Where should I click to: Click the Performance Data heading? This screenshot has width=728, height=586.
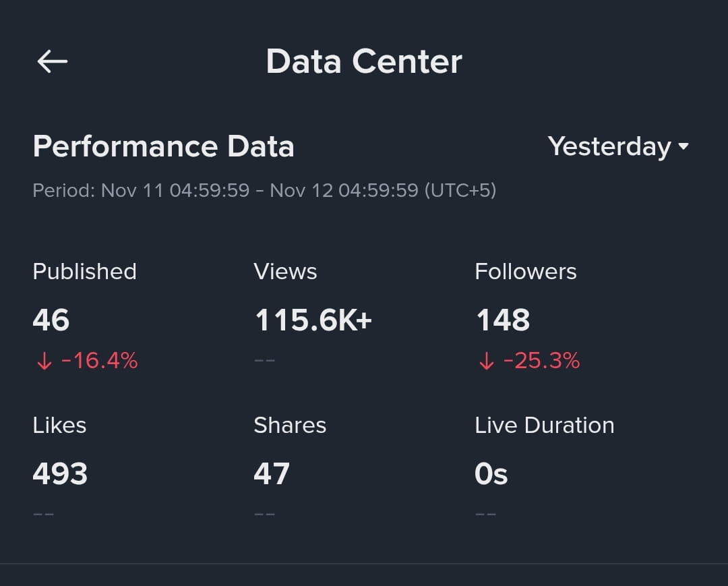(x=163, y=147)
